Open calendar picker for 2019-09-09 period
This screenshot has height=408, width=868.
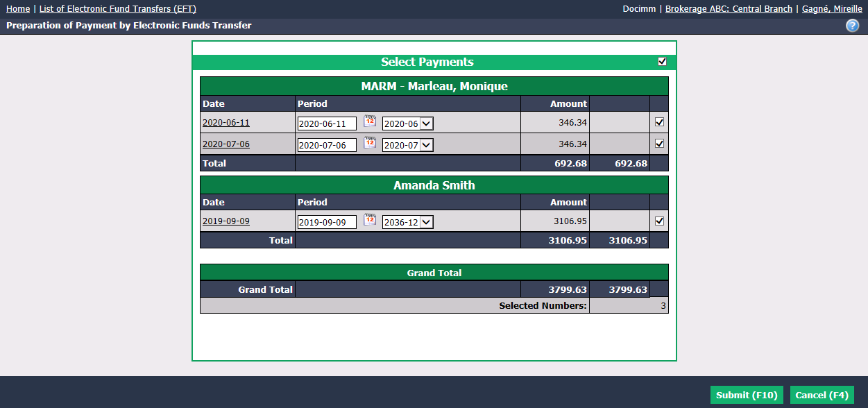pyautogui.click(x=371, y=221)
